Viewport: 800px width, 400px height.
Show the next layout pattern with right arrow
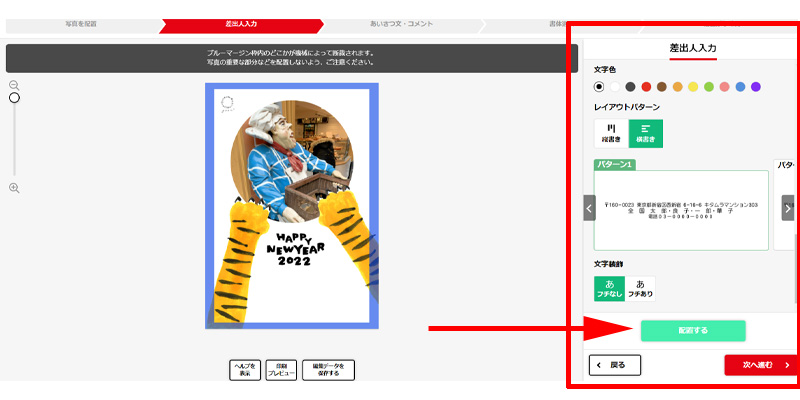click(788, 208)
